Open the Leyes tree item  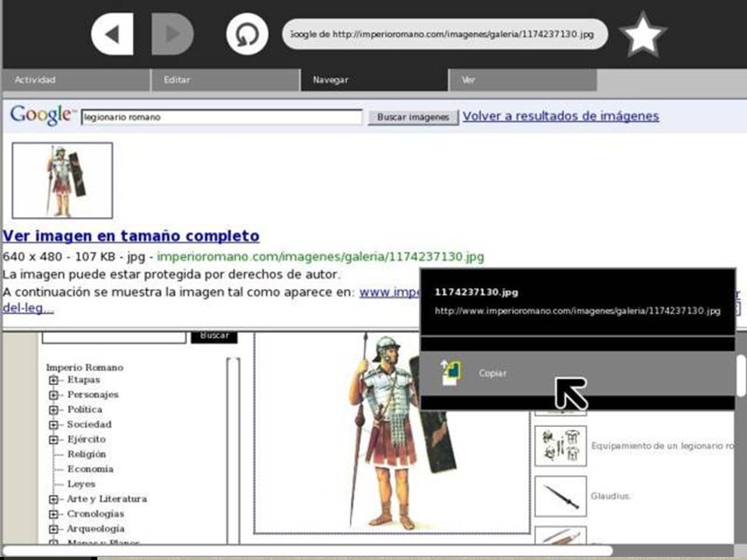[x=82, y=485]
